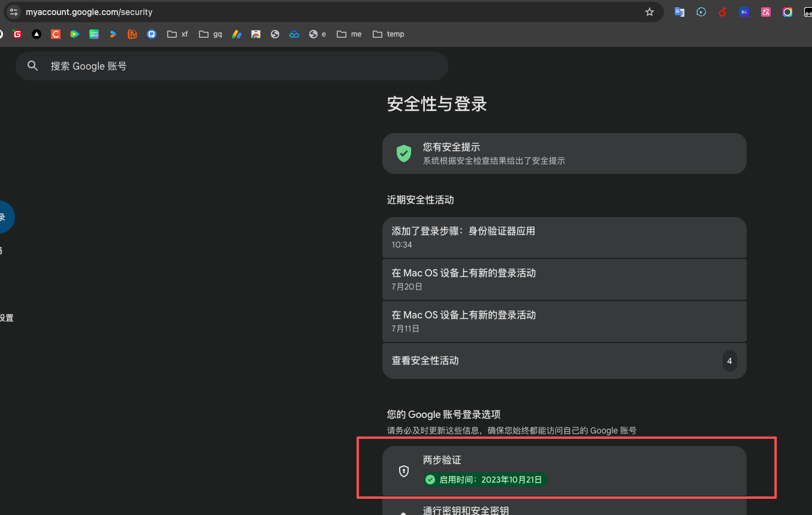Open the red G bookmark
The height and width of the screenshot is (515, 812).
[17, 34]
